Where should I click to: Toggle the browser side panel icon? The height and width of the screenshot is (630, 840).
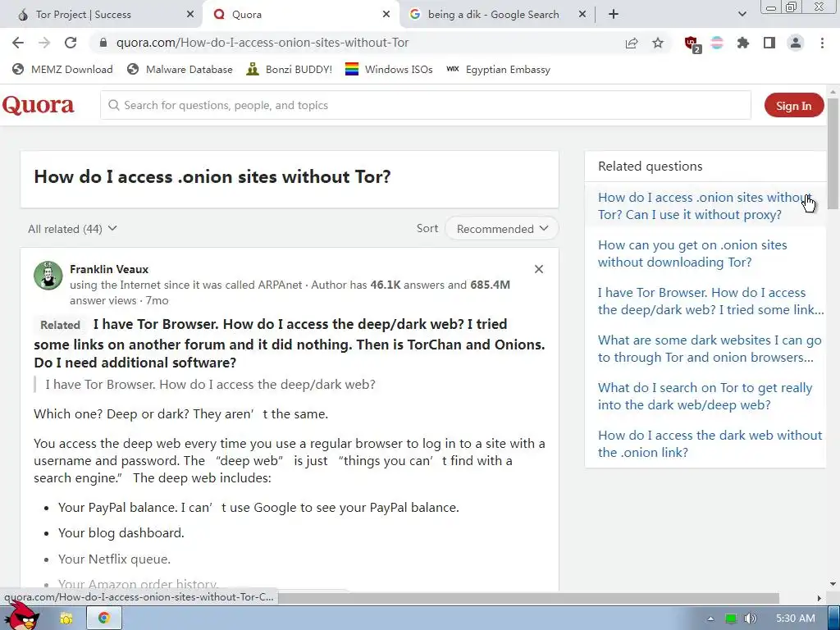tap(769, 43)
